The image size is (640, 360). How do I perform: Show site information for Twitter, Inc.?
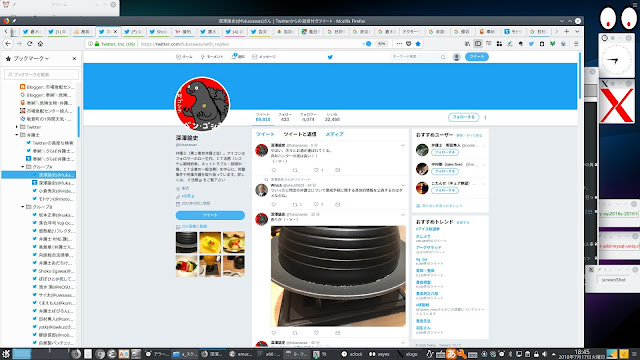(x=90, y=44)
